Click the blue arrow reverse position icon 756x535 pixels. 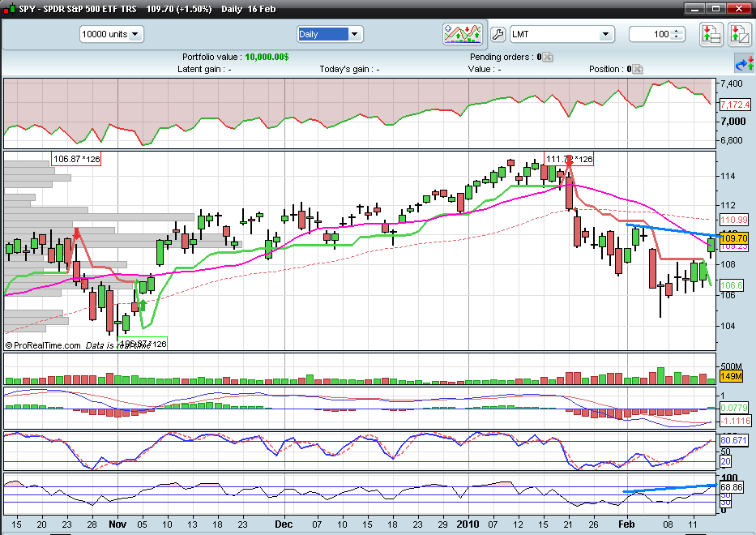[744, 64]
